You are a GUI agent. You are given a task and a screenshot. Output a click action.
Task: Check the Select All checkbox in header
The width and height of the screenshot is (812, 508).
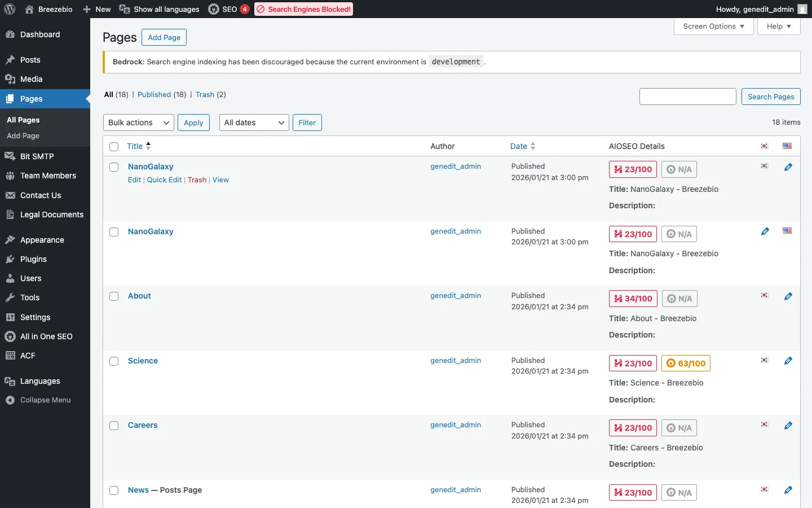114,147
